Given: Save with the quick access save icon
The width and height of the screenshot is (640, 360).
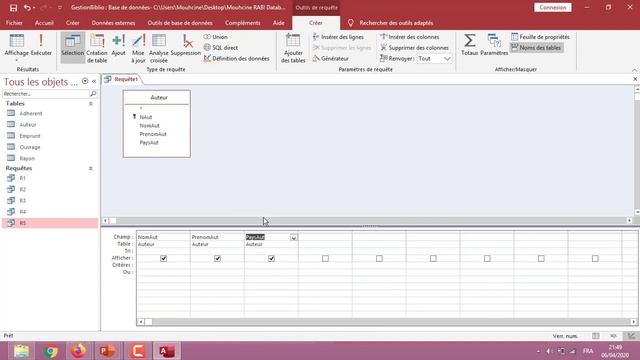Looking at the screenshot, I should pyautogui.click(x=13, y=7).
